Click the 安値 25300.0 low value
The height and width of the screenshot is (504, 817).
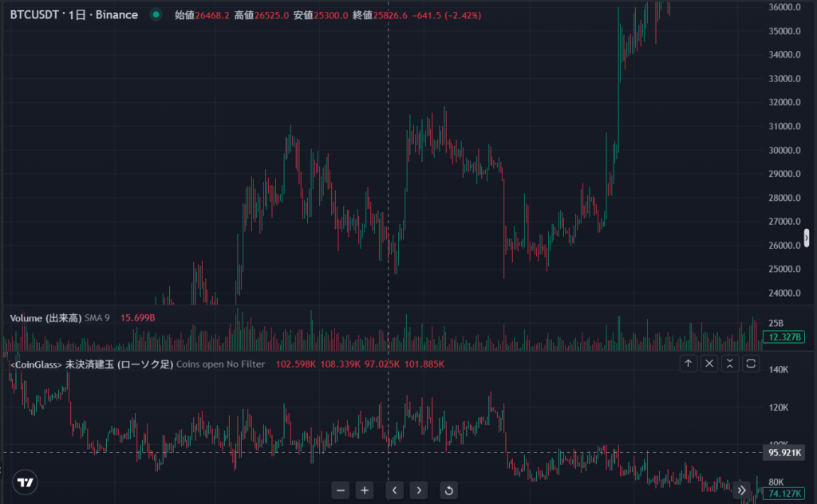pos(321,15)
